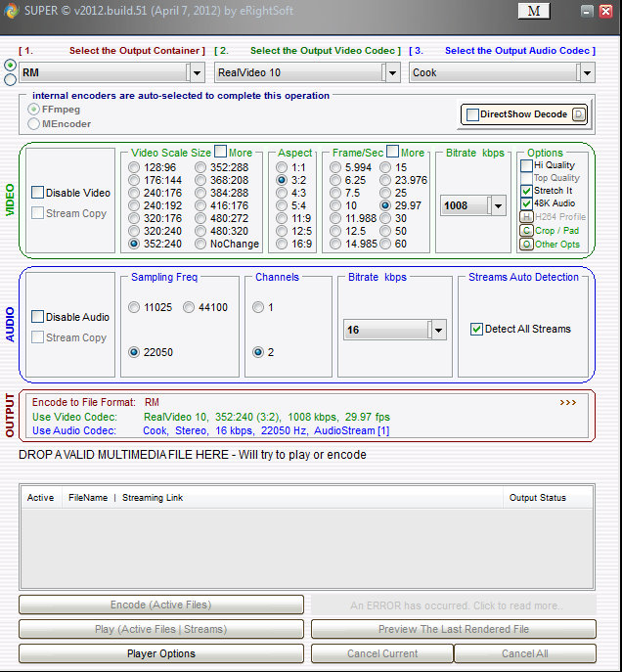Click Preview The Last Rendered File
The height and width of the screenshot is (672, 622).
click(454, 629)
